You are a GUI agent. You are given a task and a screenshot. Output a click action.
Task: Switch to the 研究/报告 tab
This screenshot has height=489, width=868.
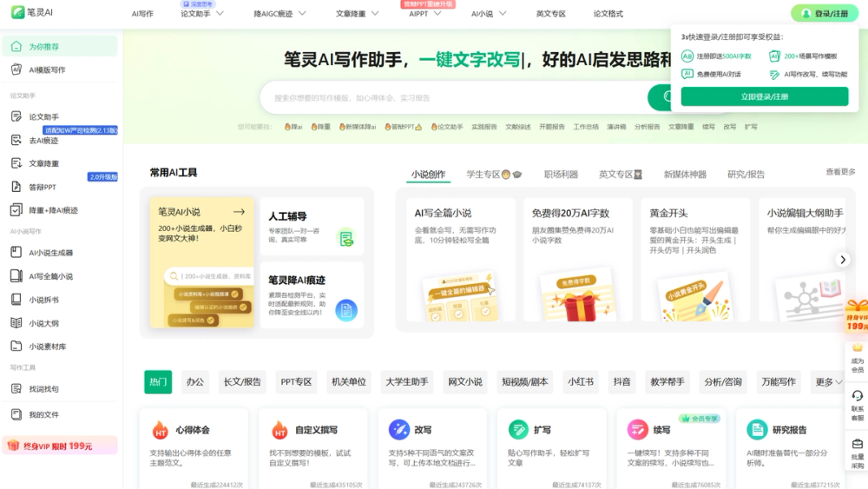746,175
